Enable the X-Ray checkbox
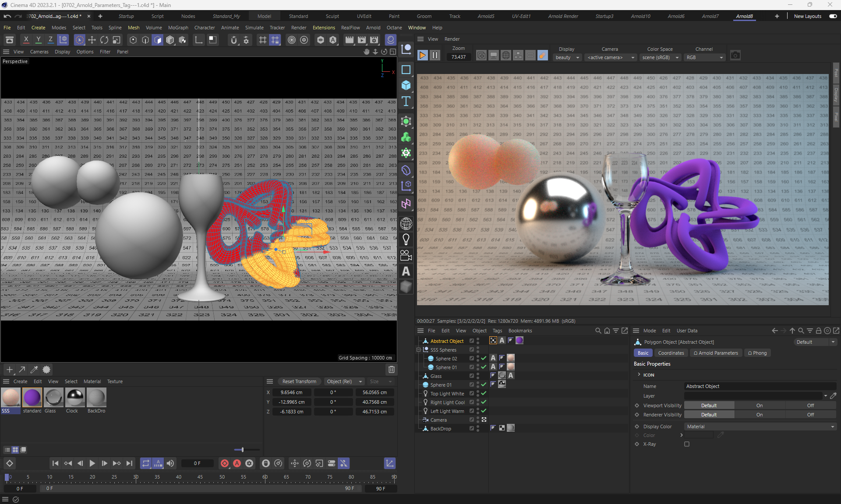The width and height of the screenshot is (841, 504). pos(687,444)
